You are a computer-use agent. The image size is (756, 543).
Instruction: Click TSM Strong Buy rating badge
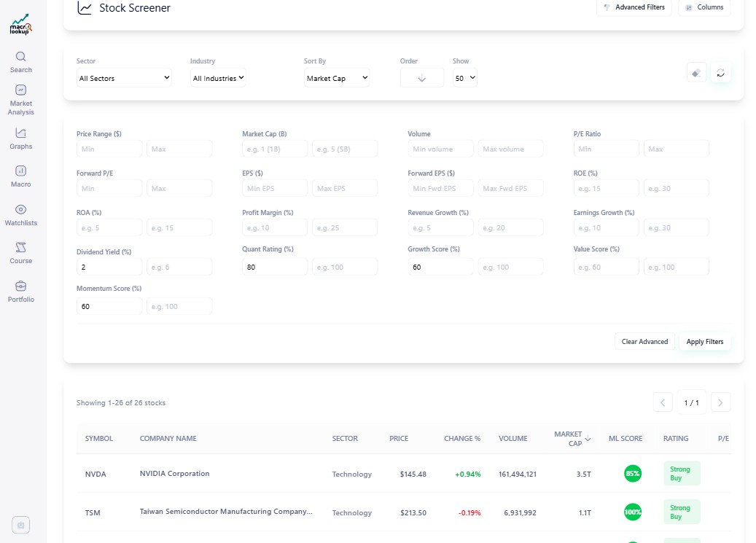tap(682, 512)
